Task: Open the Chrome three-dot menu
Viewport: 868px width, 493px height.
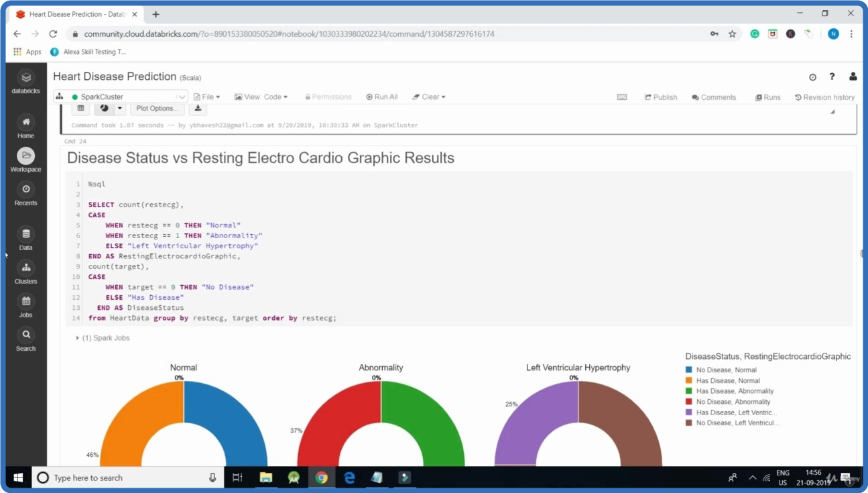Action: point(852,34)
